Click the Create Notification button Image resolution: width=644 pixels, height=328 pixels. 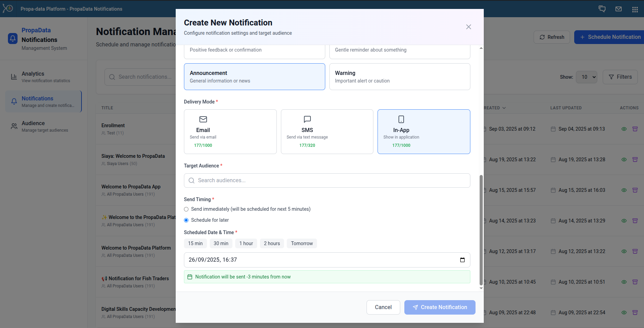pos(440,307)
